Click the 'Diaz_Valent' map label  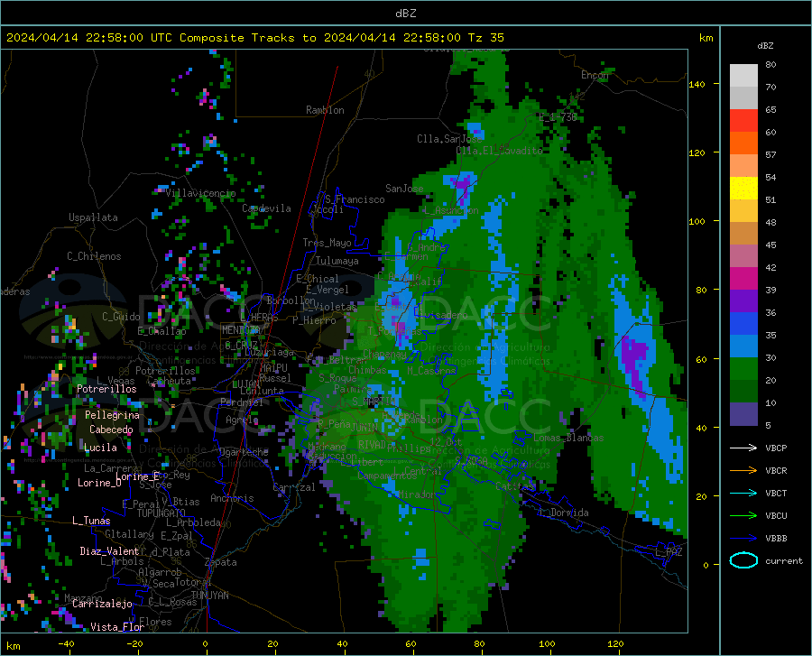pos(109,551)
